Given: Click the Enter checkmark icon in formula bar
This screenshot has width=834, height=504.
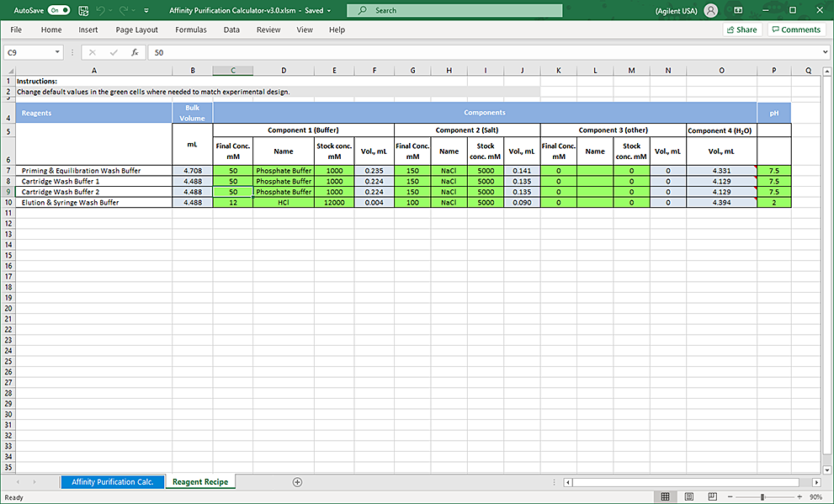Looking at the screenshot, I should (114, 52).
